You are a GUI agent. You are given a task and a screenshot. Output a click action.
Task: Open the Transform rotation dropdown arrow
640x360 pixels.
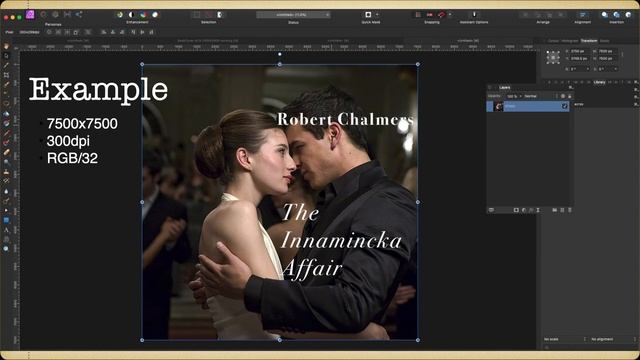coord(587,69)
